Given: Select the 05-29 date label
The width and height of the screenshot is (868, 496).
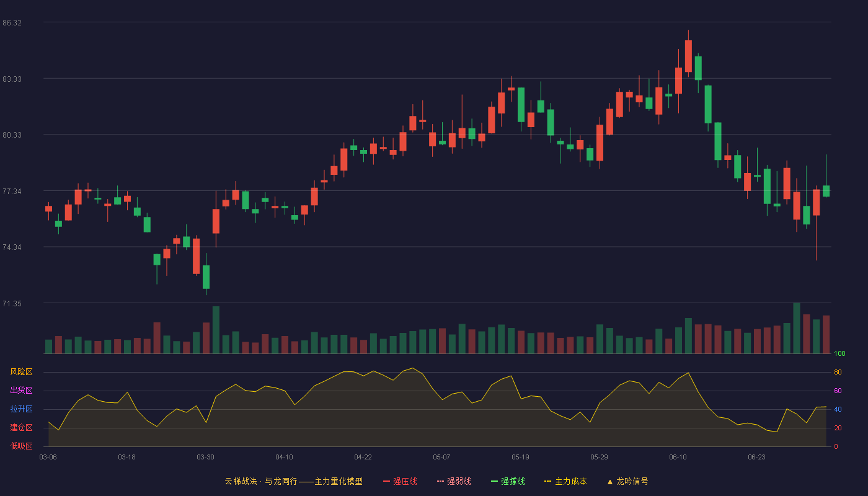Looking at the screenshot, I should [x=599, y=457].
